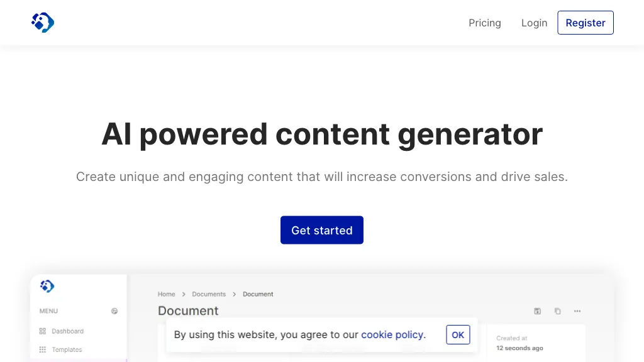Click the logo in the preview sidebar

coord(47,287)
